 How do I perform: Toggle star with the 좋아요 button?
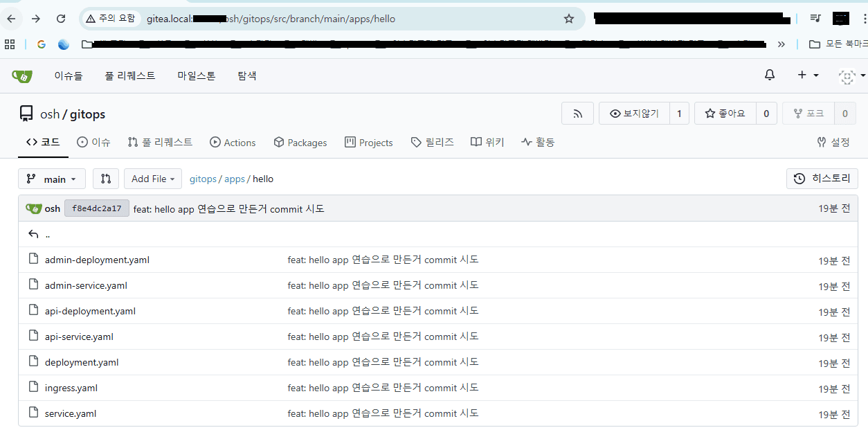click(x=725, y=114)
